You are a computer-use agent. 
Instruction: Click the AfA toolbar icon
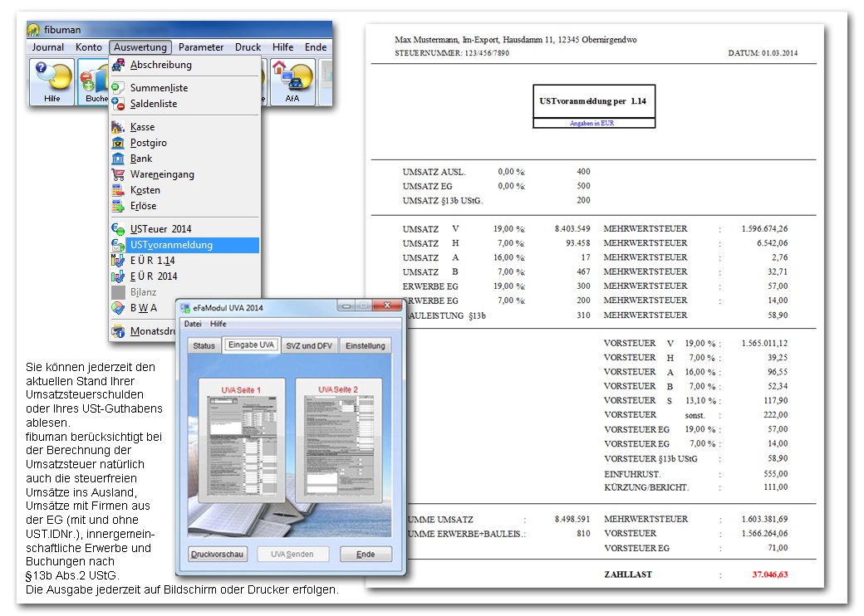pyautogui.click(x=292, y=82)
